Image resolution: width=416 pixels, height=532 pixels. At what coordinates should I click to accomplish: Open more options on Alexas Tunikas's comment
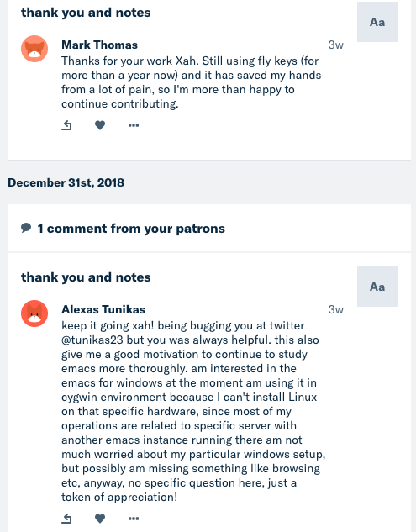tap(134, 518)
